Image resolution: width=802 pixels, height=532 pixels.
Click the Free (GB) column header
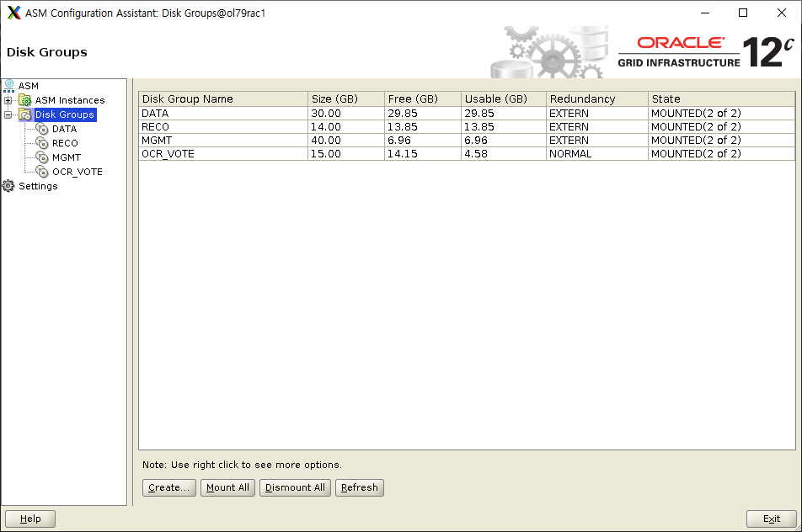click(x=423, y=98)
